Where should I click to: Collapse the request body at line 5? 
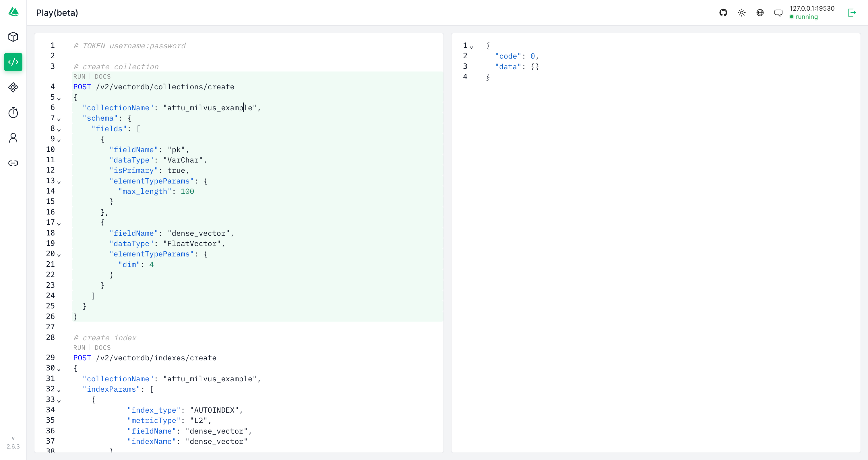[59, 98]
